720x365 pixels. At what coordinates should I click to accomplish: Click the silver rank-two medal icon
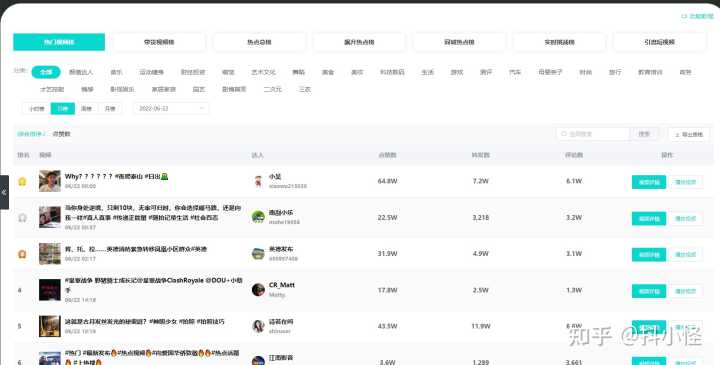coord(22,218)
